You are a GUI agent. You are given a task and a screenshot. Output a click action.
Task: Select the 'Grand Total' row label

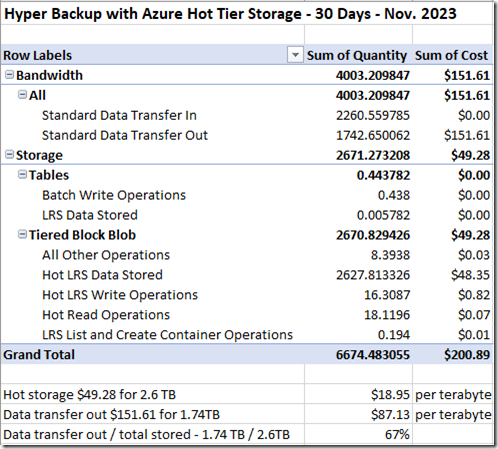click(x=39, y=355)
